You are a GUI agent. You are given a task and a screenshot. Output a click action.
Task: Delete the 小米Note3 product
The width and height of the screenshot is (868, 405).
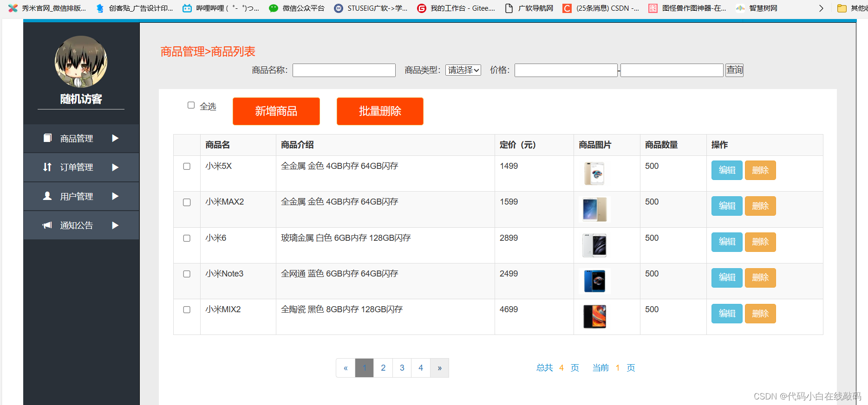coord(760,277)
